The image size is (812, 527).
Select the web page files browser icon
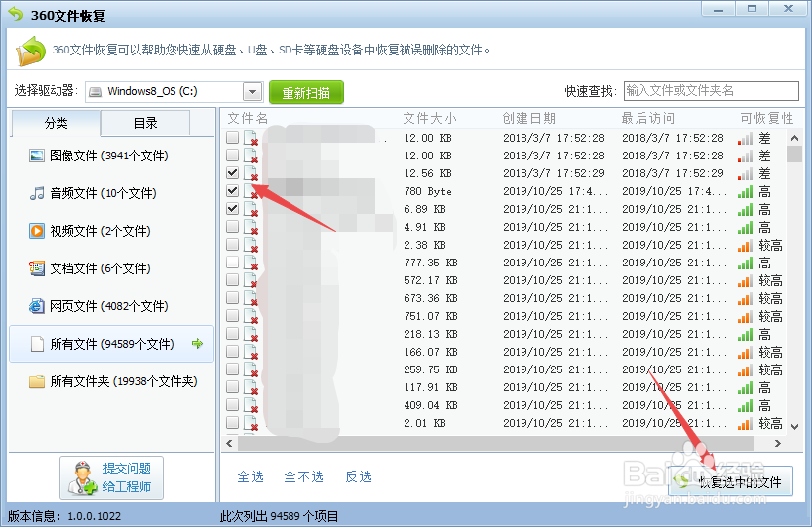(37, 306)
